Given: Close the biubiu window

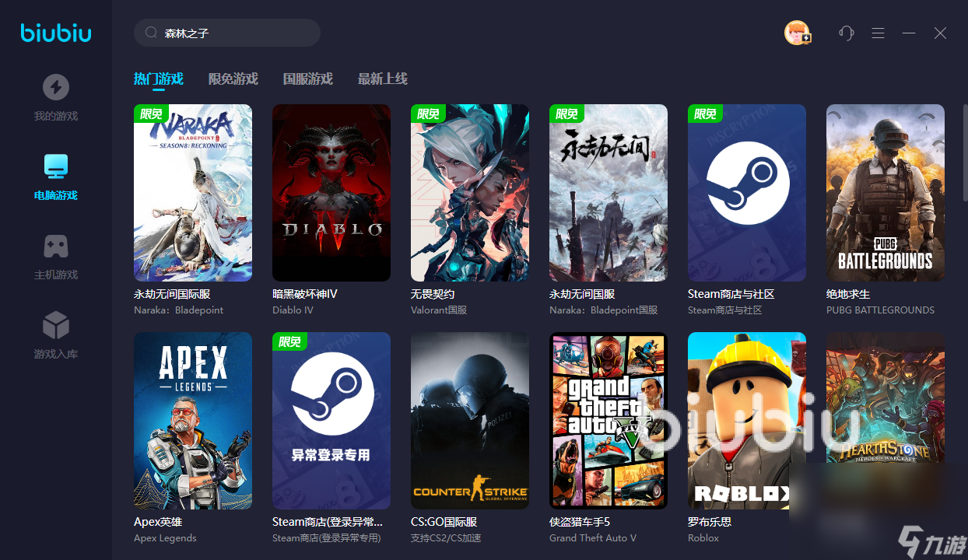Looking at the screenshot, I should pos(940,33).
